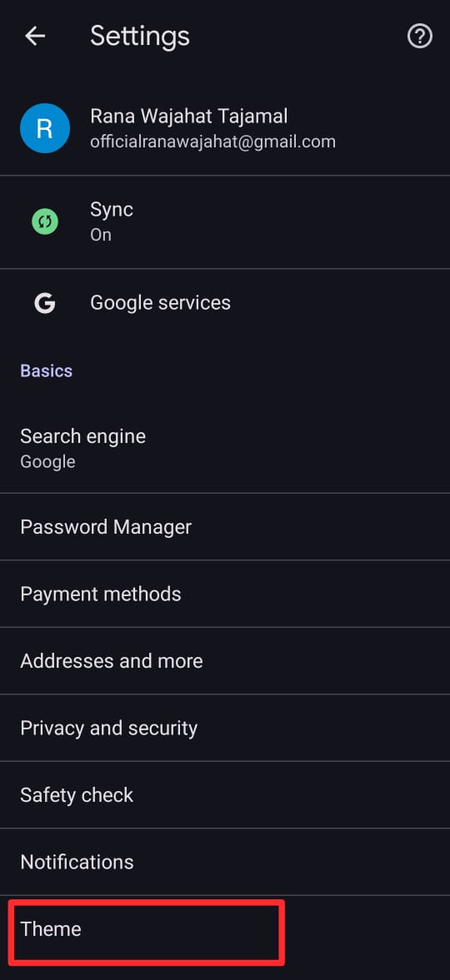Tap the Basics section header
The height and width of the screenshot is (980, 450).
(47, 371)
